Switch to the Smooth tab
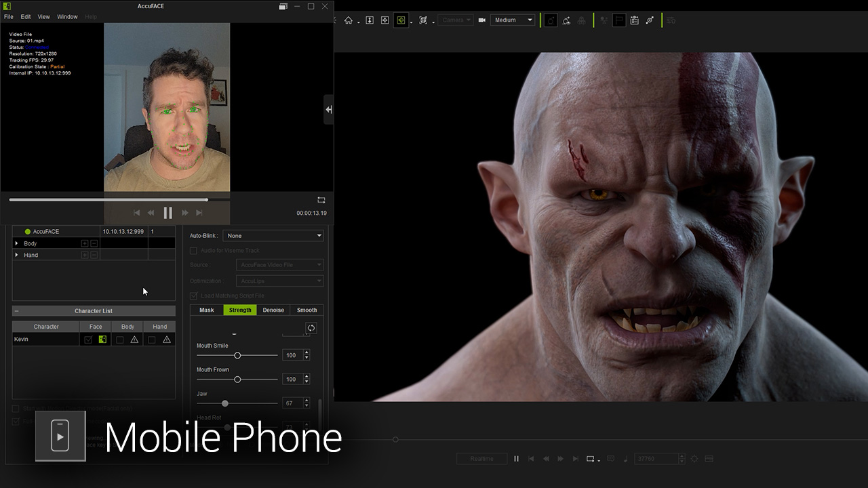 pos(307,310)
